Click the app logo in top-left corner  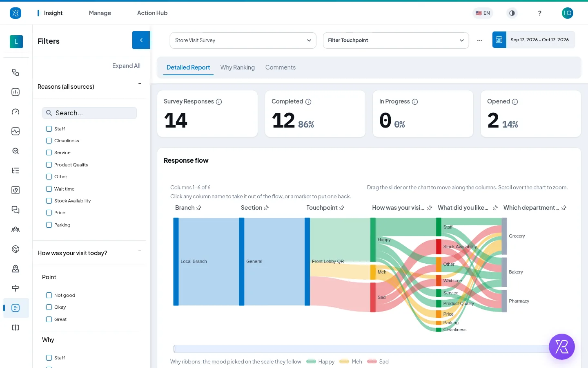16,13
